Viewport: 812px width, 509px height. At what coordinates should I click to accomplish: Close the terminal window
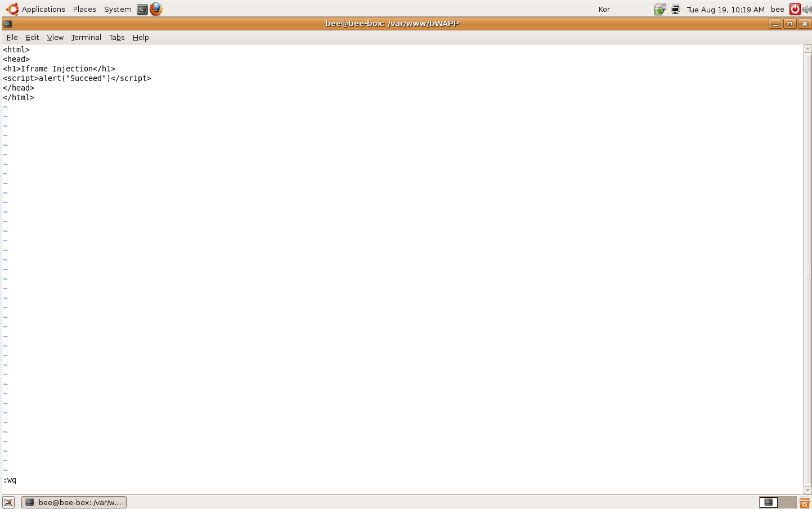tap(805, 24)
